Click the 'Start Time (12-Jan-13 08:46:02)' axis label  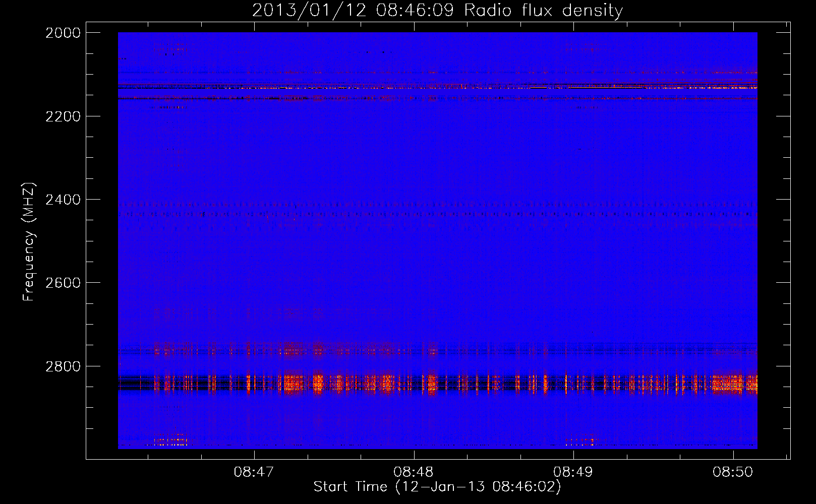(437, 487)
